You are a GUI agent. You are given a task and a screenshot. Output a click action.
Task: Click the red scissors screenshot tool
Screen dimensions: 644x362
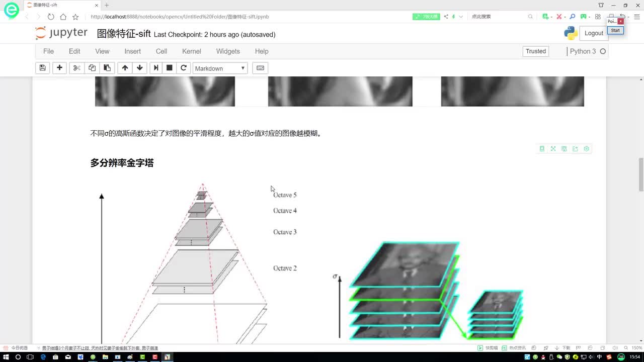pyautogui.click(x=558, y=17)
